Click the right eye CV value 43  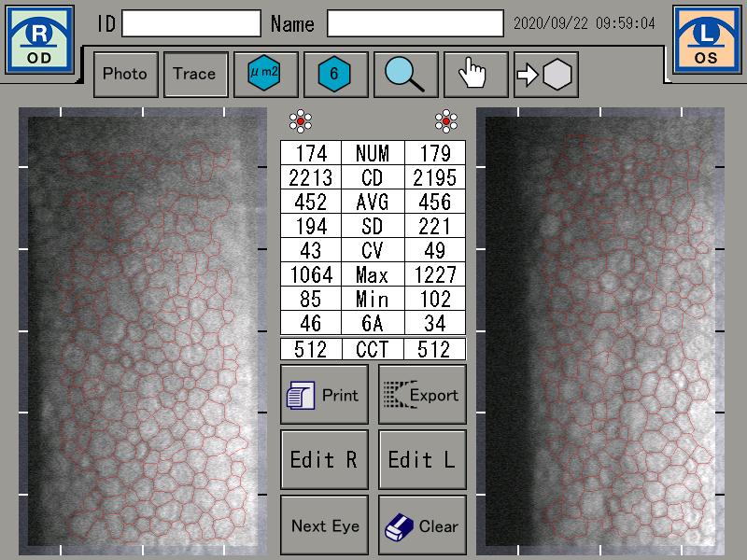click(311, 250)
